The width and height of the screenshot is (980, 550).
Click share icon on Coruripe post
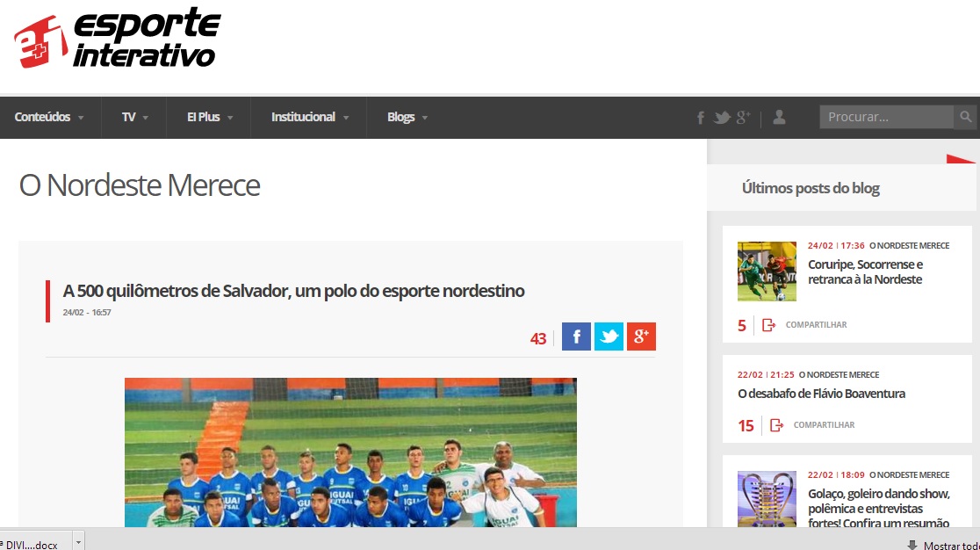pos(768,325)
